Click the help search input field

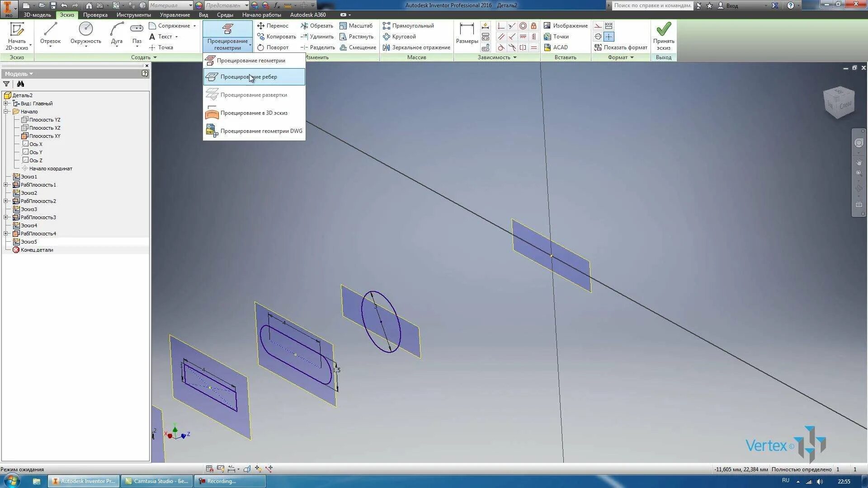[x=652, y=5]
